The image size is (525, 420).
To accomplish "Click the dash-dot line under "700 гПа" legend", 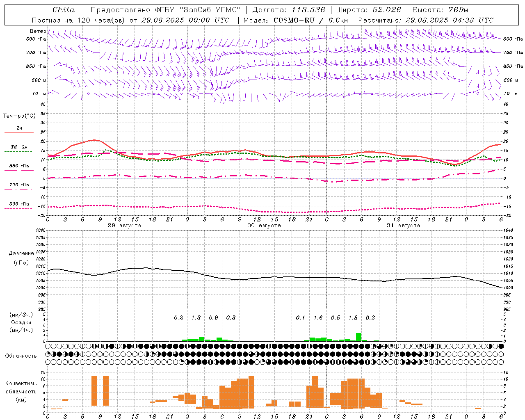I will tap(18, 189).
